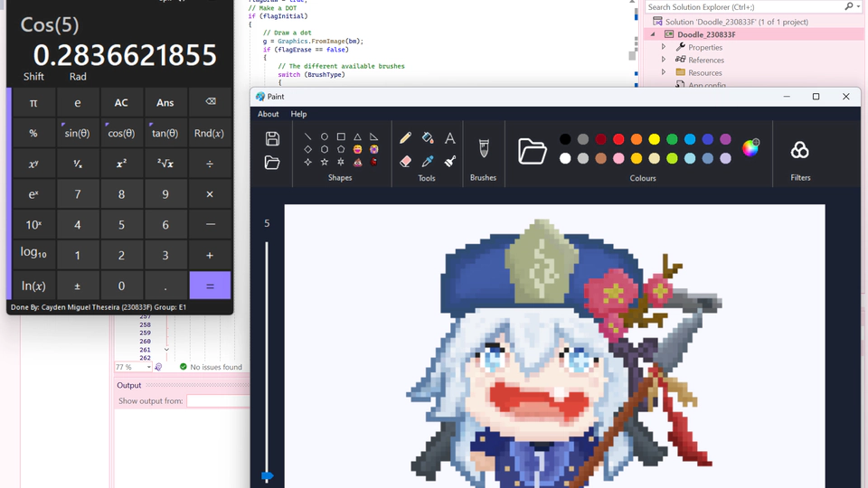
Task: Choose the red crewmate stamp
Action: point(374,162)
